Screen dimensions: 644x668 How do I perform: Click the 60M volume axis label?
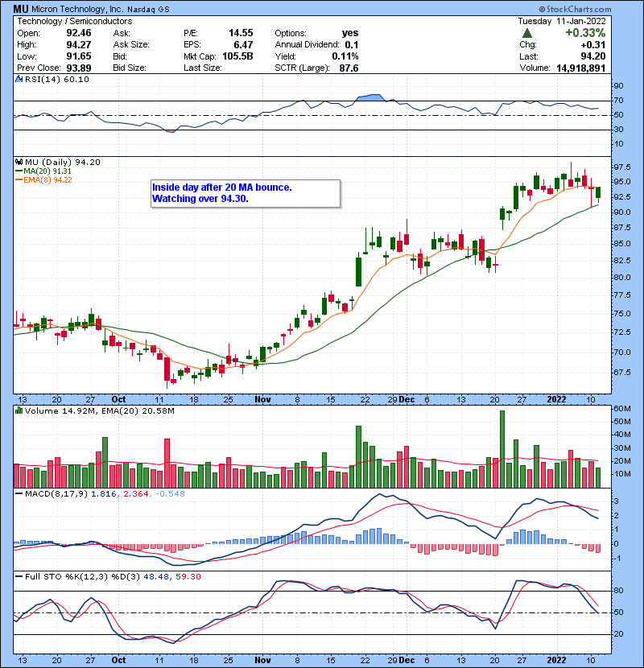coord(621,409)
